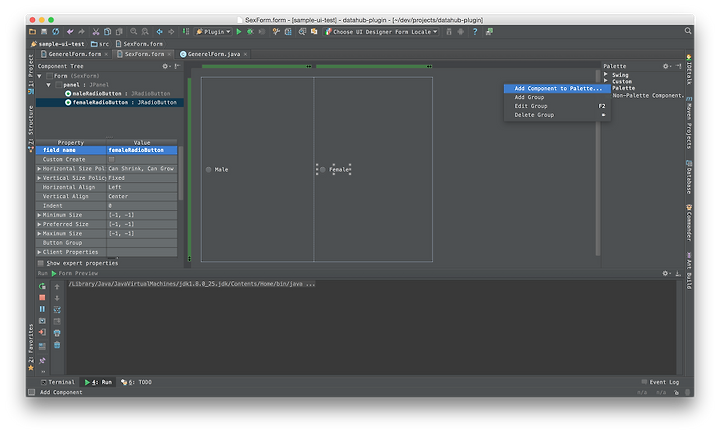Switch to the GenerelForm.java tab
Screen dimensions: 720x434
pos(214,54)
